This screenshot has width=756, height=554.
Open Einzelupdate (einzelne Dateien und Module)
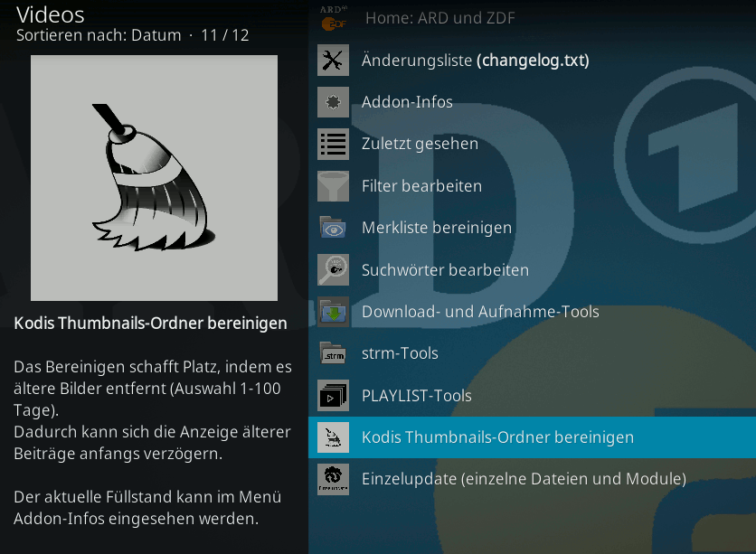point(533,479)
